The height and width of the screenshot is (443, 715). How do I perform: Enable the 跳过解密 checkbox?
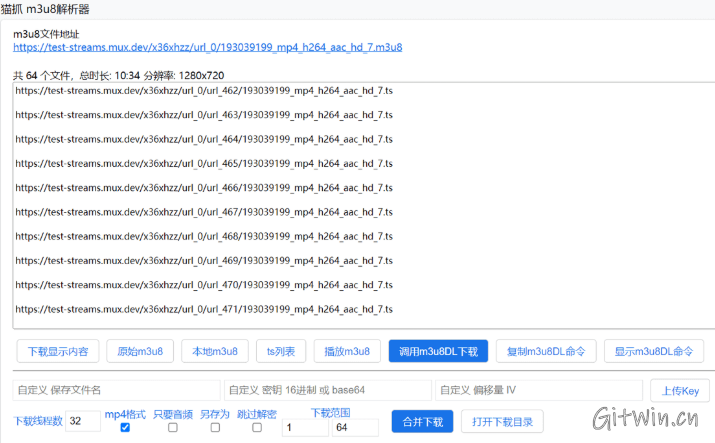pos(257,428)
